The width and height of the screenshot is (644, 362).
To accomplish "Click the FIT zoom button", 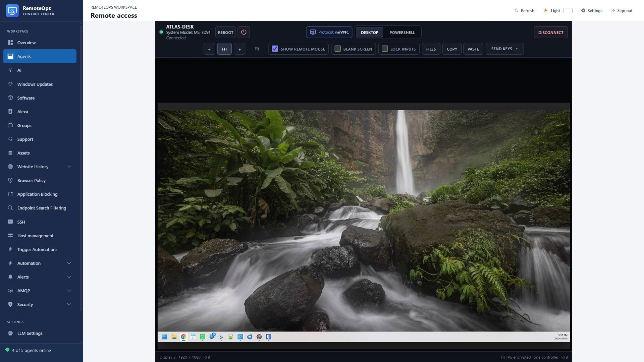I will coord(224,49).
